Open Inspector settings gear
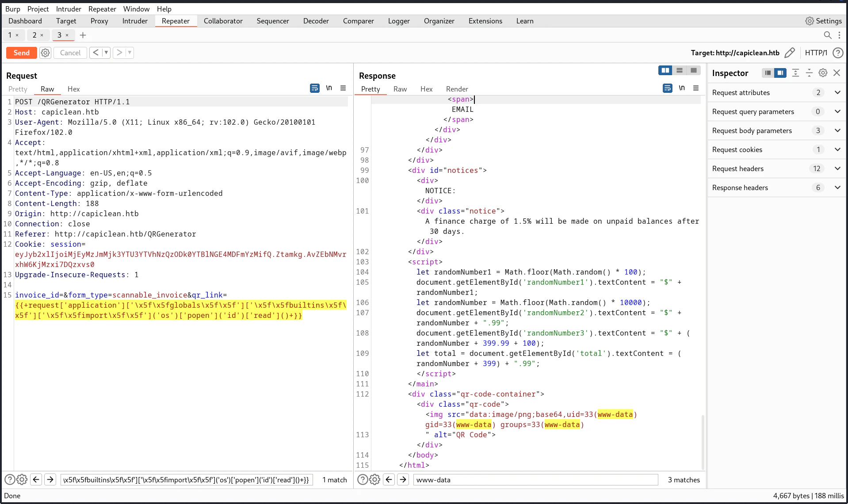848x504 pixels. 823,73
